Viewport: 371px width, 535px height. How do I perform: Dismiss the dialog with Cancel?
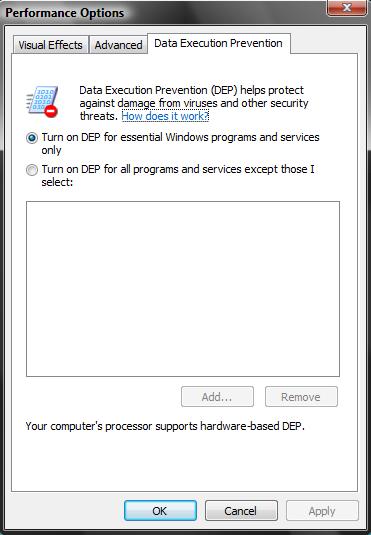(241, 510)
